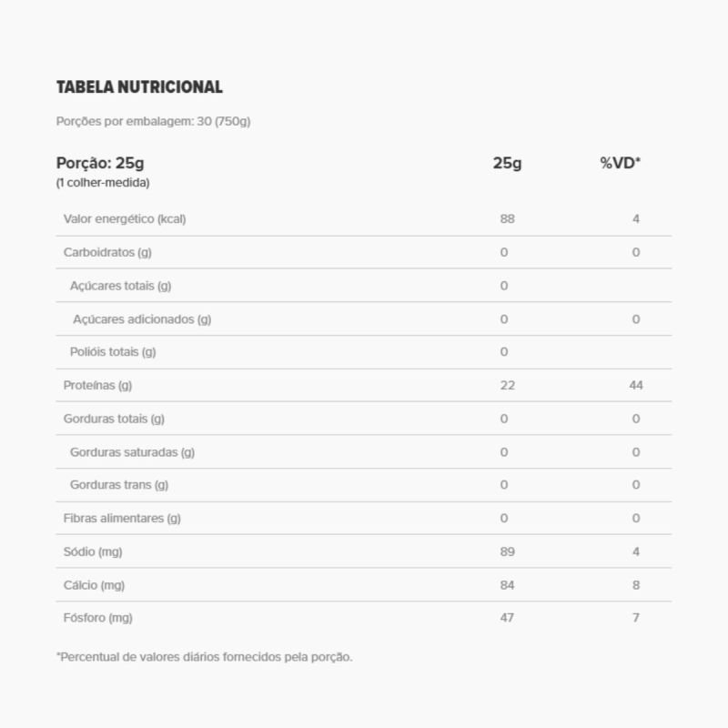
Task: Select the Porção: 25g label
Action: [x=100, y=163]
